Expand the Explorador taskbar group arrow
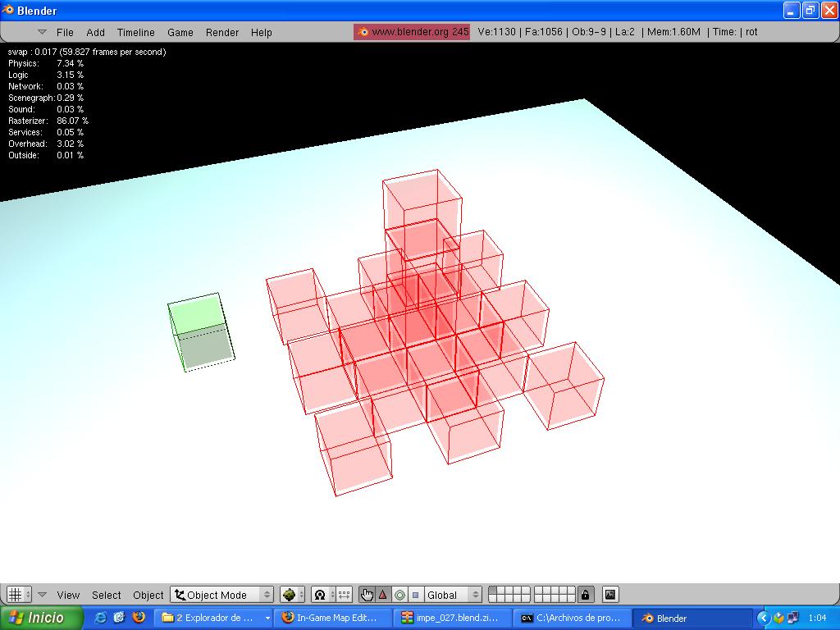 coord(267,619)
